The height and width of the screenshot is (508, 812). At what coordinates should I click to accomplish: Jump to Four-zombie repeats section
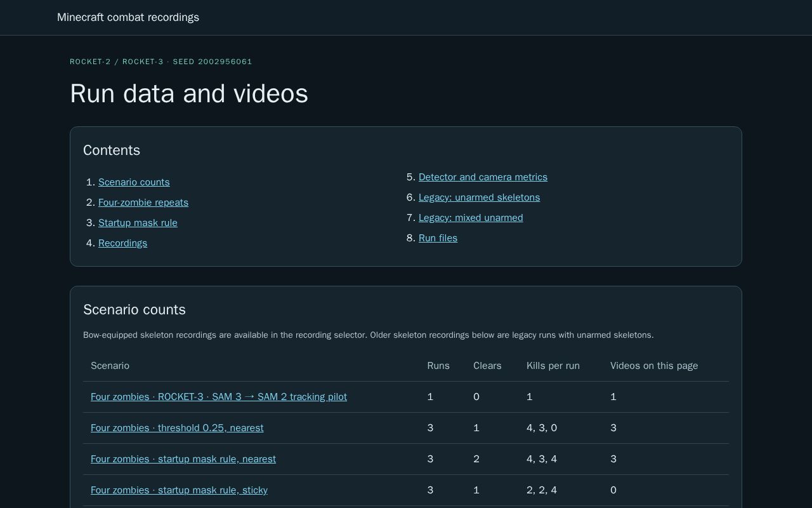(143, 203)
